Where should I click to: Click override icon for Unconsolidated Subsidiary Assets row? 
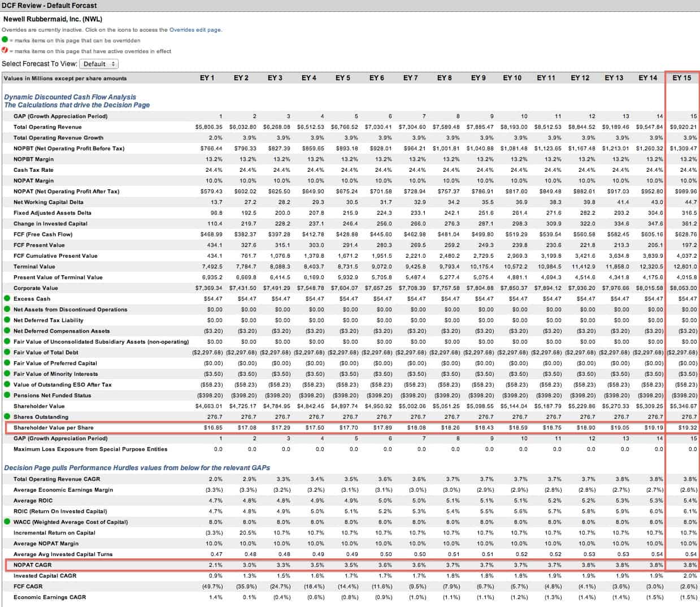pyautogui.click(x=7, y=341)
